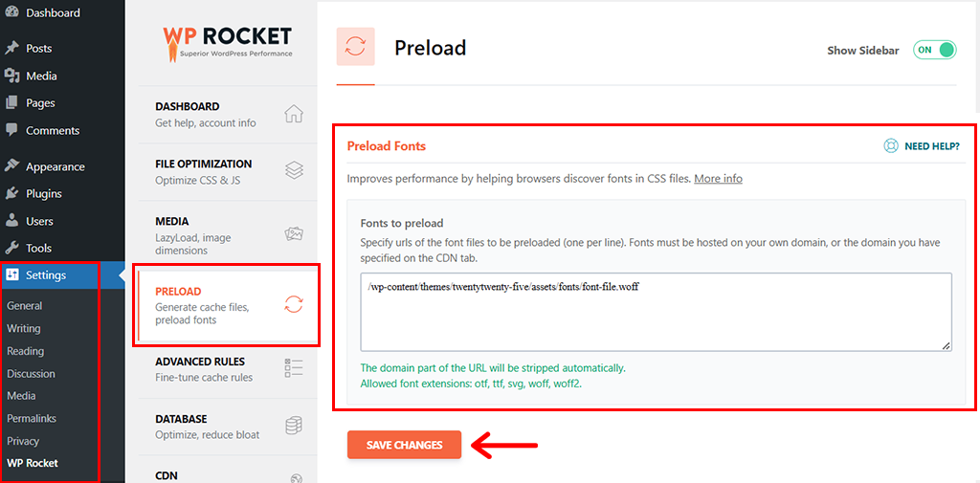Image resolution: width=980 pixels, height=483 pixels.
Task: Select the File Optimization layers icon
Action: coord(293,170)
